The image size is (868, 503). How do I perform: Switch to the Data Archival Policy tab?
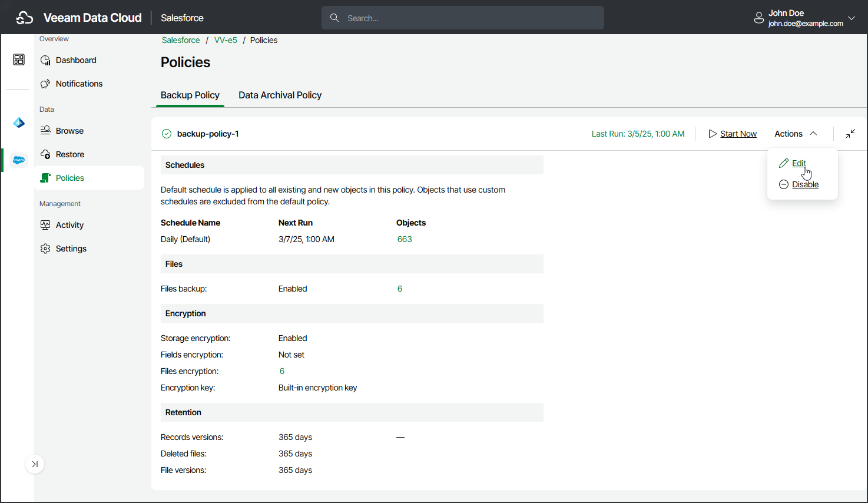pyautogui.click(x=280, y=95)
